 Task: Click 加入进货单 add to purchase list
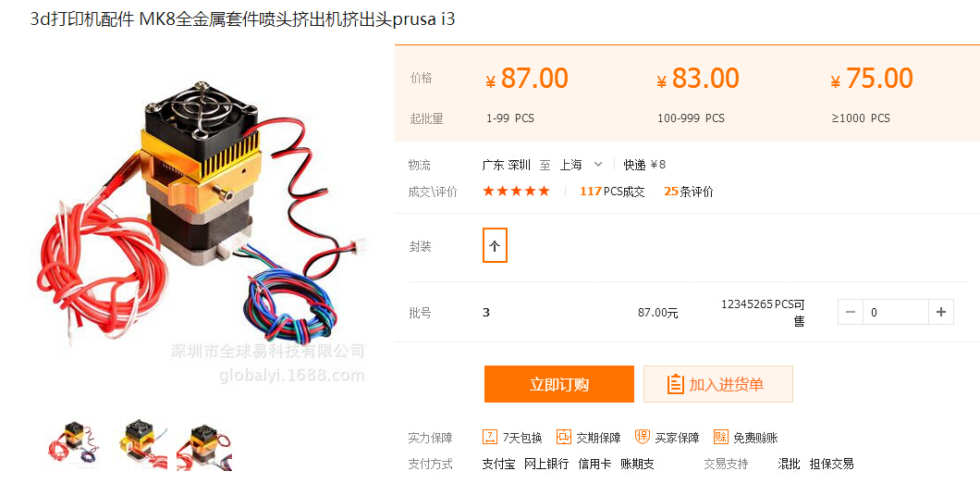click(718, 384)
